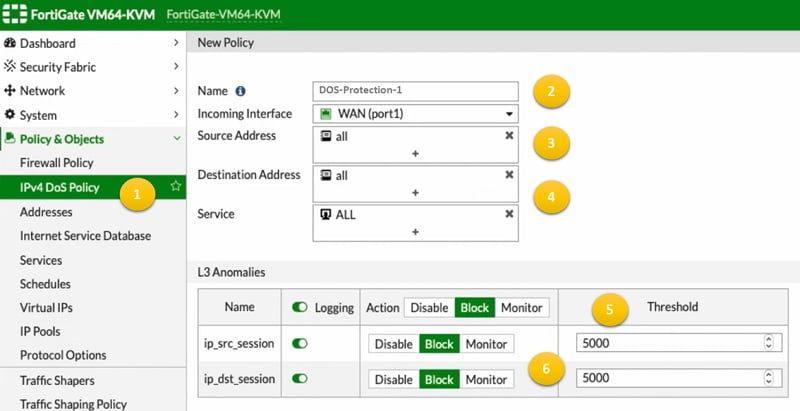Screen dimensions: 800x411
Task: Set ip_dst_session action to Monitor
Action: point(486,379)
